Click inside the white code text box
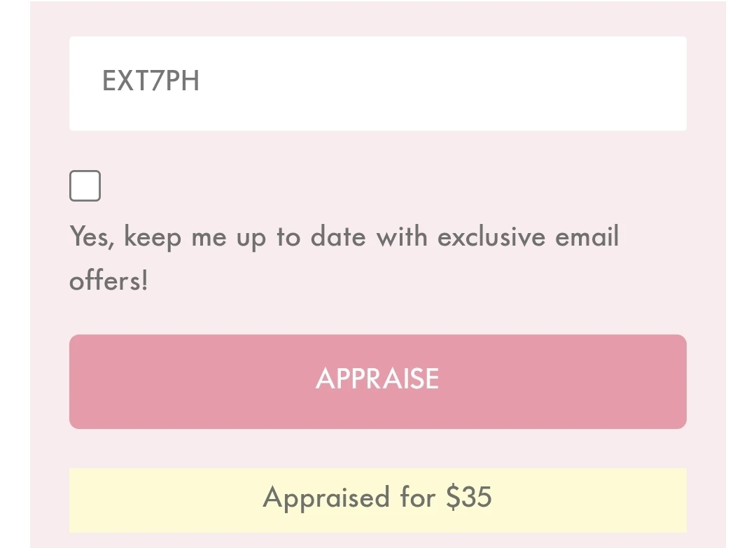 377,83
